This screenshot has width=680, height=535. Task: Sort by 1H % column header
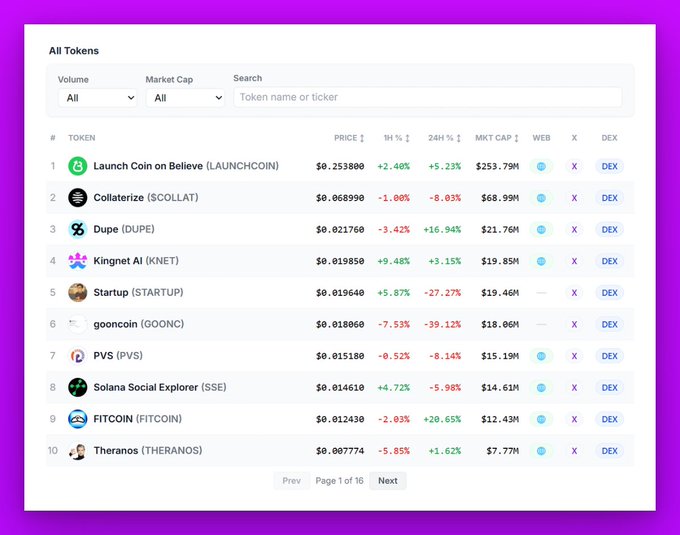pyautogui.click(x=396, y=138)
